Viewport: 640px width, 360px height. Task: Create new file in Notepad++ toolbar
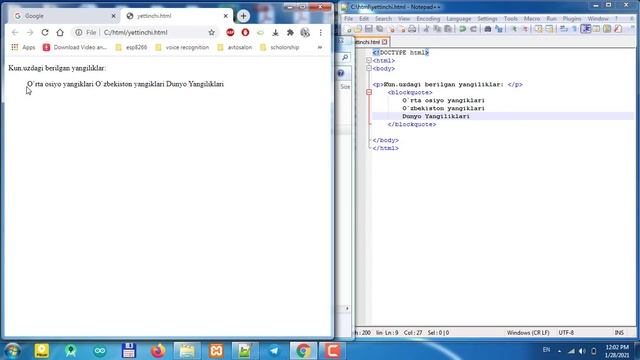[348, 29]
